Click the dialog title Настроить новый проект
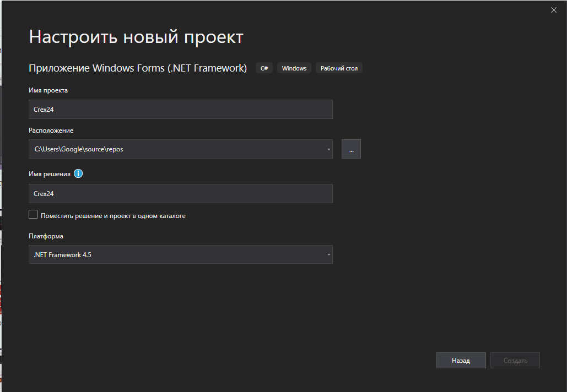 136,36
